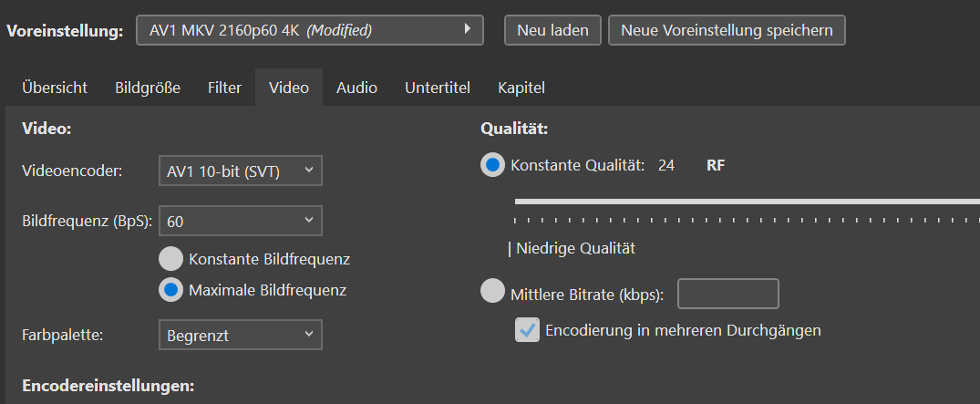Click the preset dropdown arrow icon
This screenshot has width=980, height=404.
468,29
